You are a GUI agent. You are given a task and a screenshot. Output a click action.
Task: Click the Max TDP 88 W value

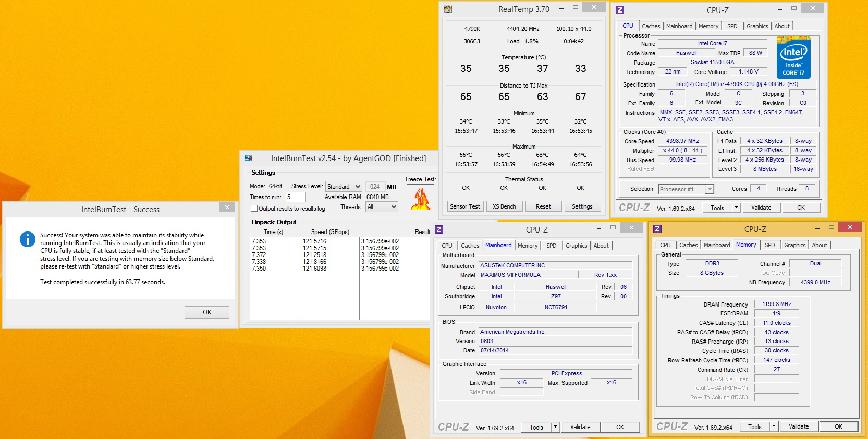pos(755,53)
